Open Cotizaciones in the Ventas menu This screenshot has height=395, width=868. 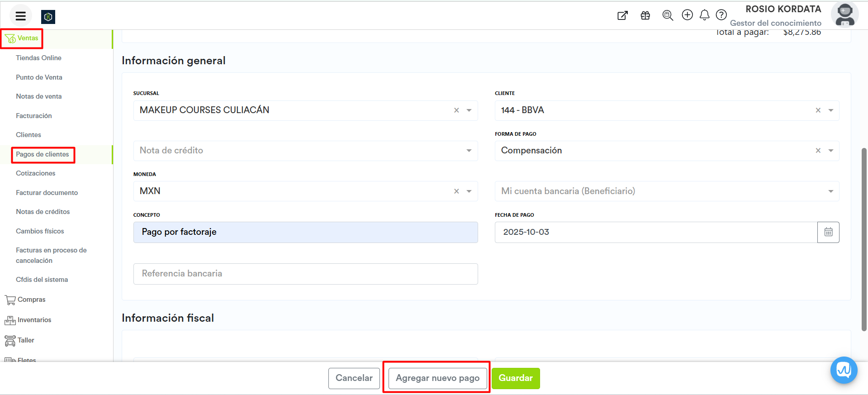pos(36,173)
